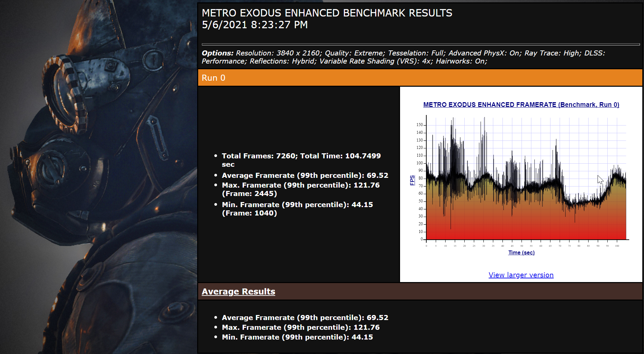The width and height of the screenshot is (644, 354).
Task: Click the Average Results heading
Action: [x=238, y=291]
